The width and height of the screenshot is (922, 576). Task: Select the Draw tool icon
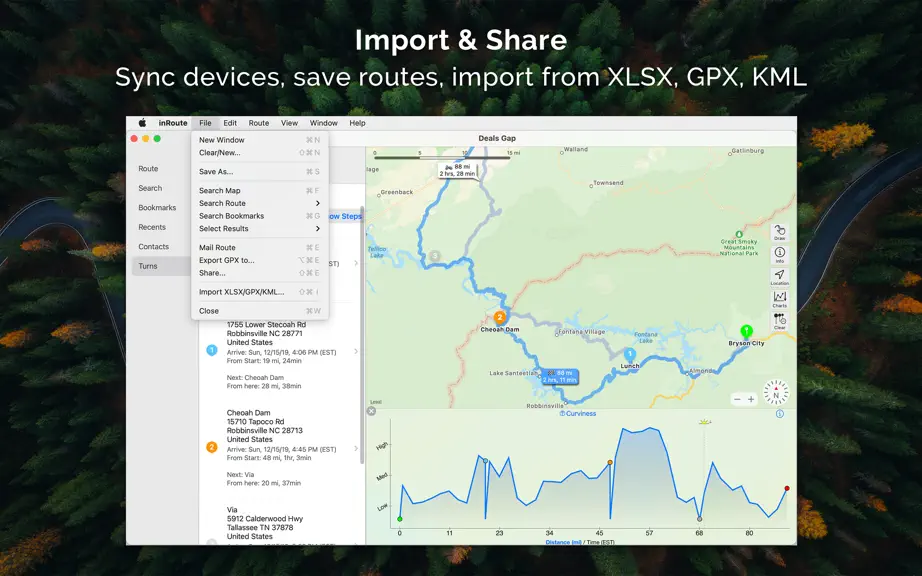tap(780, 232)
